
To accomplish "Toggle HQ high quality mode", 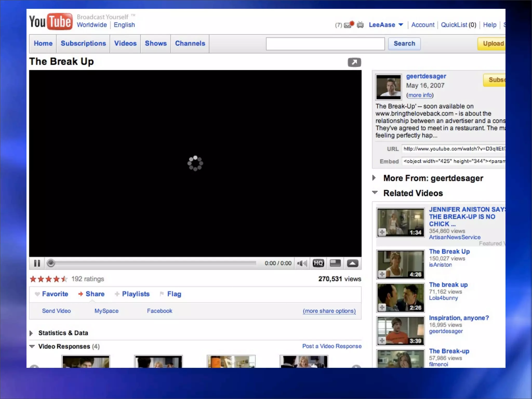I will tap(318, 263).
